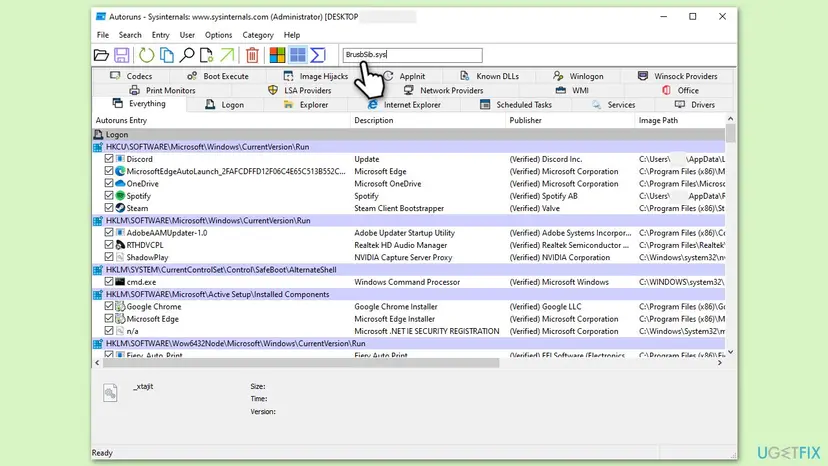
Task: Click the Google Chrome installer entry icon
Action: pyautogui.click(x=120, y=306)
